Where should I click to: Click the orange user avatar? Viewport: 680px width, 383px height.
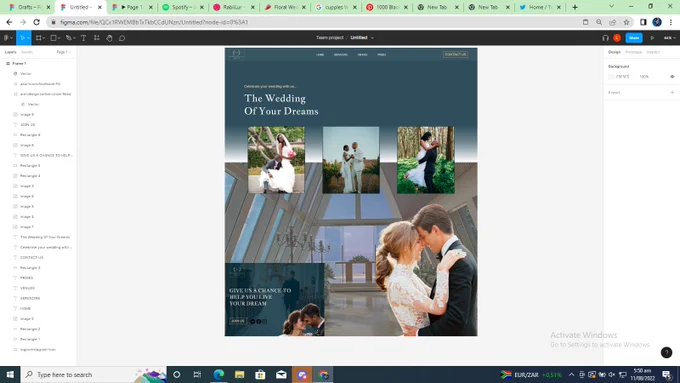(x=617, y=38)
